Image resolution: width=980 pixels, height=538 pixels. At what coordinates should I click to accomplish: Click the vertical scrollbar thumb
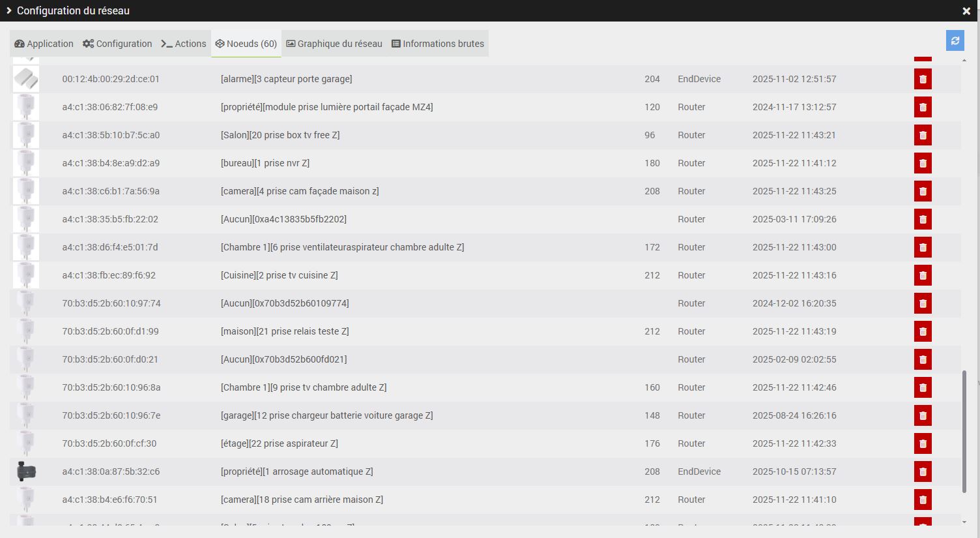pyautogui.click(x=964, y=432)
